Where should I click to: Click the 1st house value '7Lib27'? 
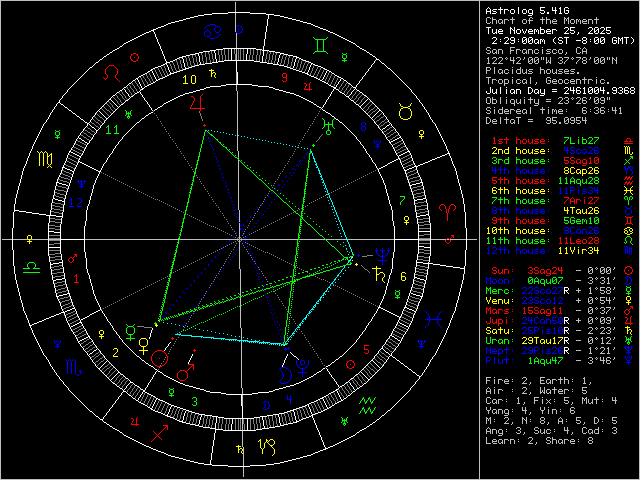pos(581,141)
